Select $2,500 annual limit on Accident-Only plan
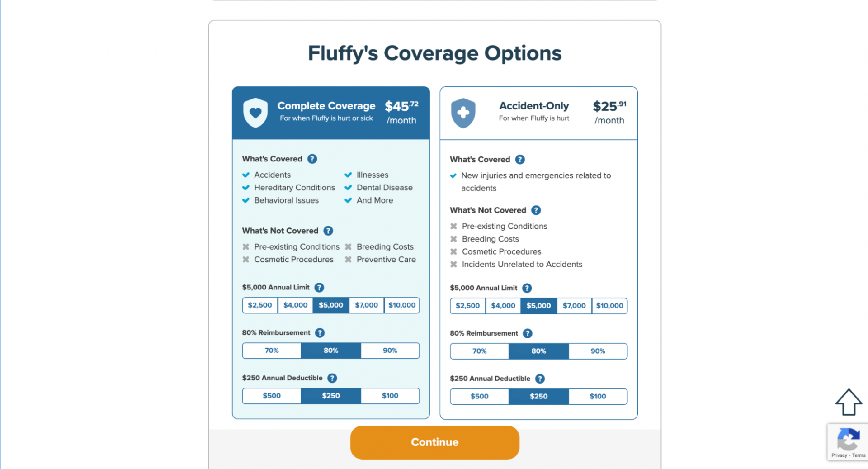868x469 pixels. pyautogui.click(x=467, y=306)
